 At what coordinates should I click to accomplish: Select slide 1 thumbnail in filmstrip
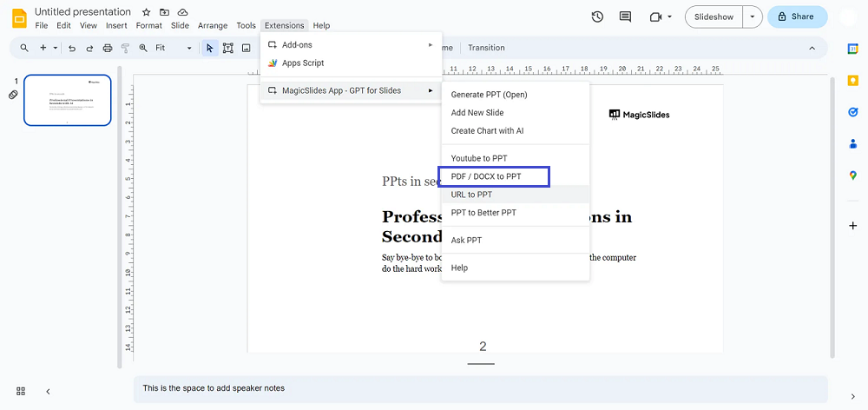(68, 100)
